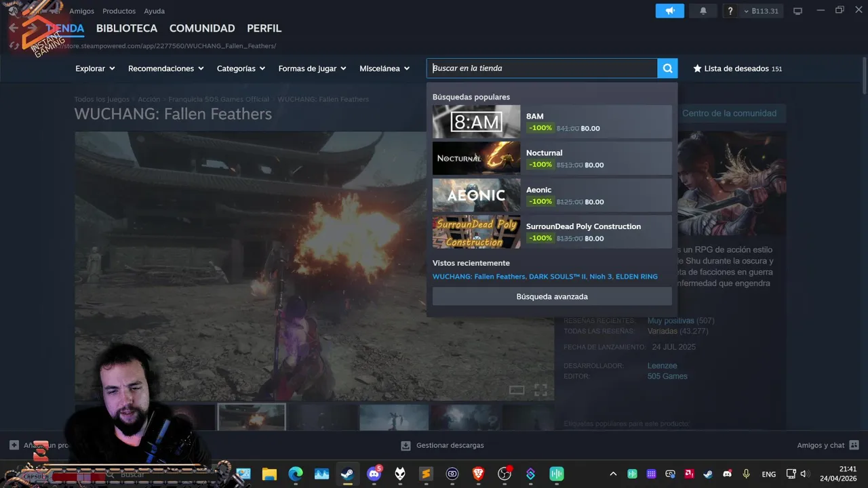The height and width of the screenshot is (488, 868).
Task: Open the wallet balance account dropdown
Action: point(761,11)
